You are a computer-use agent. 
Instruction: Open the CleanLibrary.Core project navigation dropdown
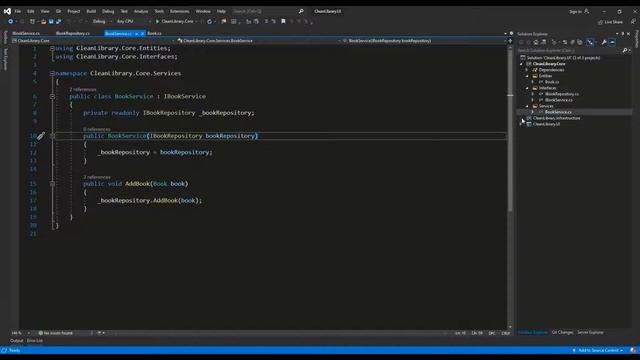point(93,41)
